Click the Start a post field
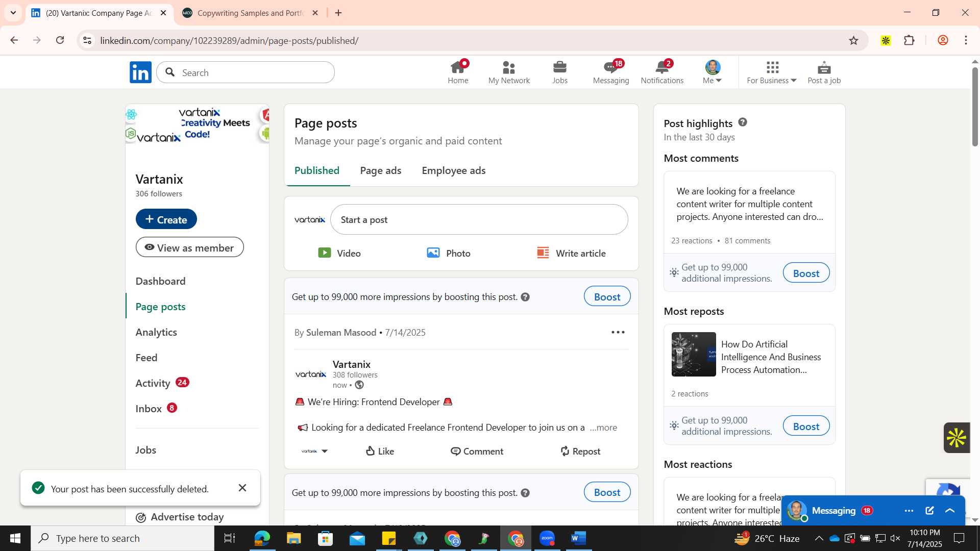The image size is (980, 551). coord(479,220)
